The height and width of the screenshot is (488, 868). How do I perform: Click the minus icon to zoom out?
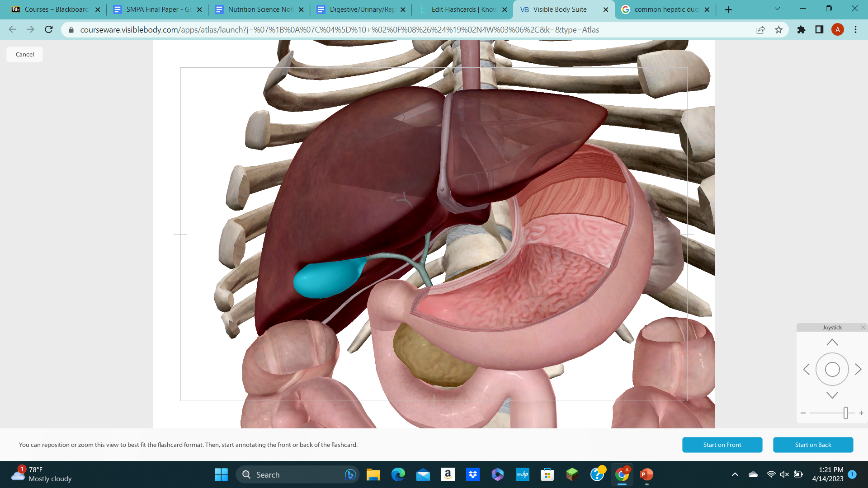pyautogui.click(x=803, y=413)
